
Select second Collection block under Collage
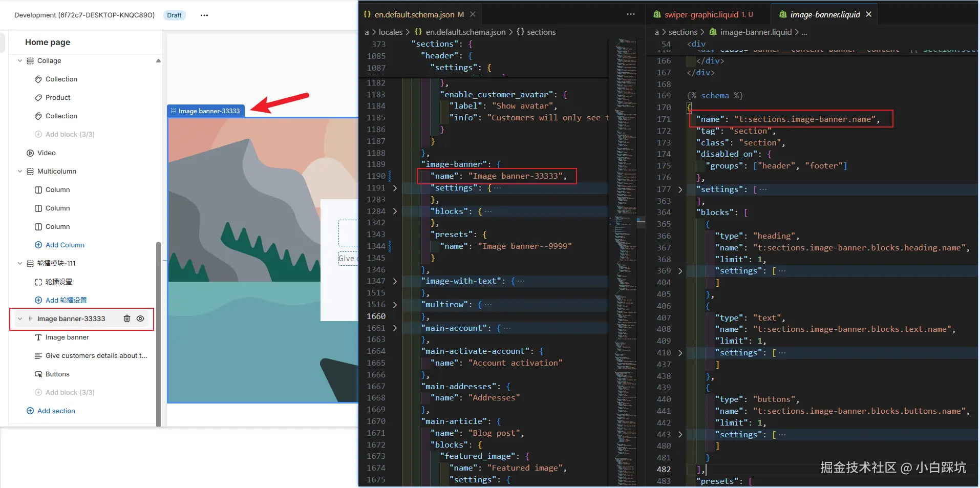click(61, 116)
